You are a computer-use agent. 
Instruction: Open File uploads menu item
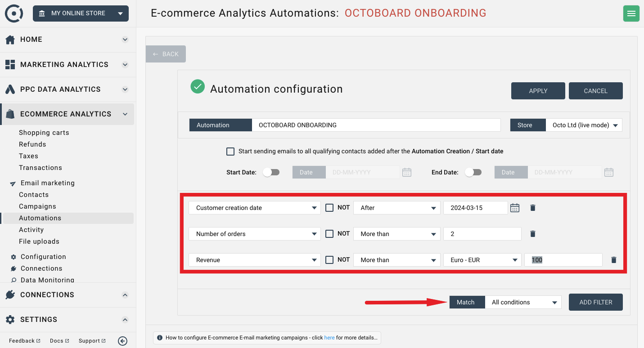tap(39, 241)
